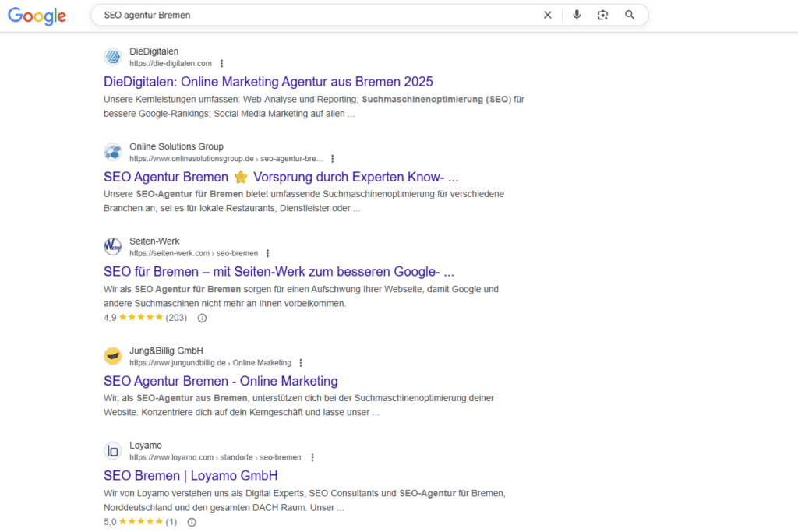
Task: Open three-dot menu beside die-digitalen.com
Action: coord(221,64)
